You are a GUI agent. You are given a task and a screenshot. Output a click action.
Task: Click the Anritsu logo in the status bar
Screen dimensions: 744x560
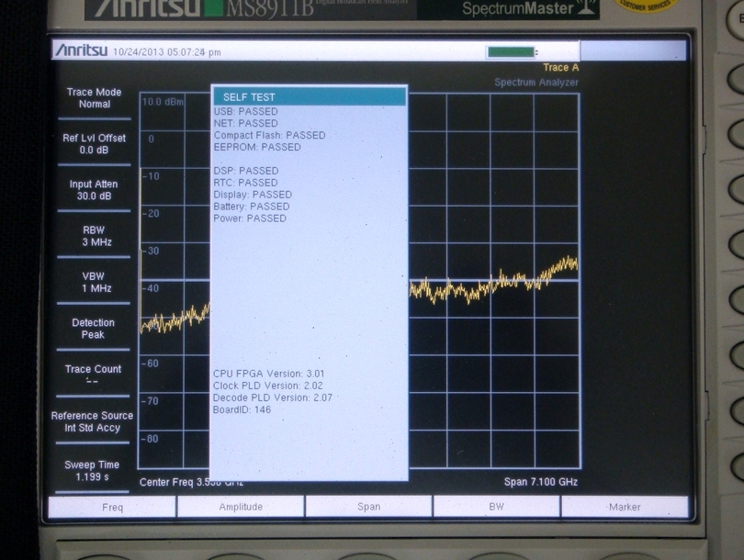pos(81,50)
